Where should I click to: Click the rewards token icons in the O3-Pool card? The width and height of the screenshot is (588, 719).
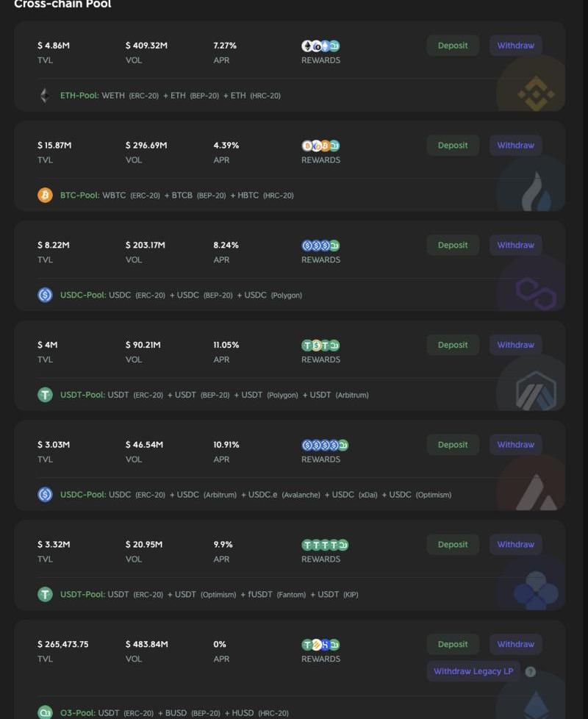[x=320, y=645]
